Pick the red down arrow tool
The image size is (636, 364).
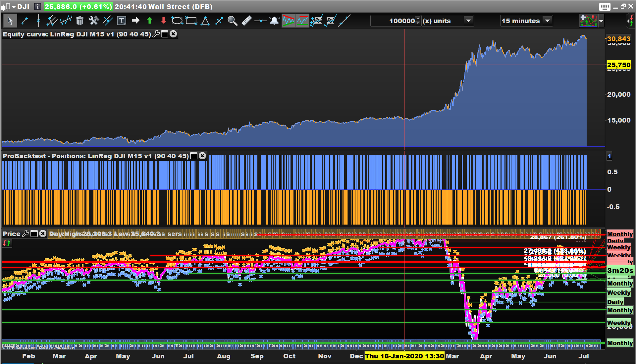click(x=163, y=21)
